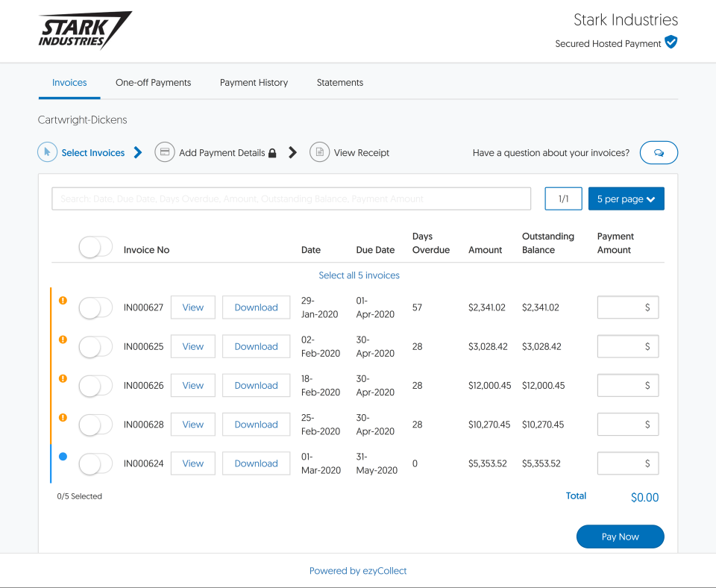The height and width of the screenshot is (588, 716).
Task: Open the 5 per page dropdown
Action: [x=626, y=198]
